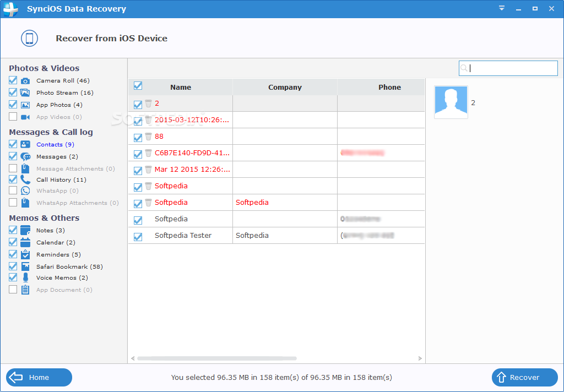Uncheck the Camera Roll checkbox

(13, 80)
